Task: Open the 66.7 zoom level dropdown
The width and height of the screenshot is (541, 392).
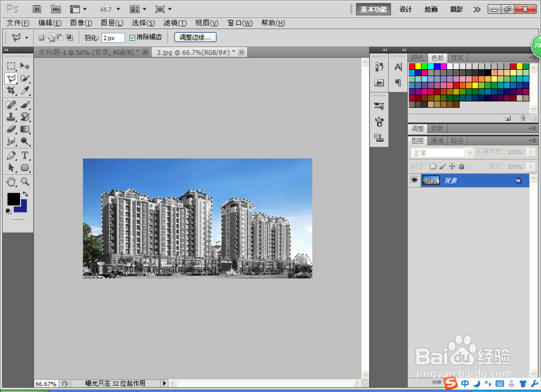Action: click(118, 9)
